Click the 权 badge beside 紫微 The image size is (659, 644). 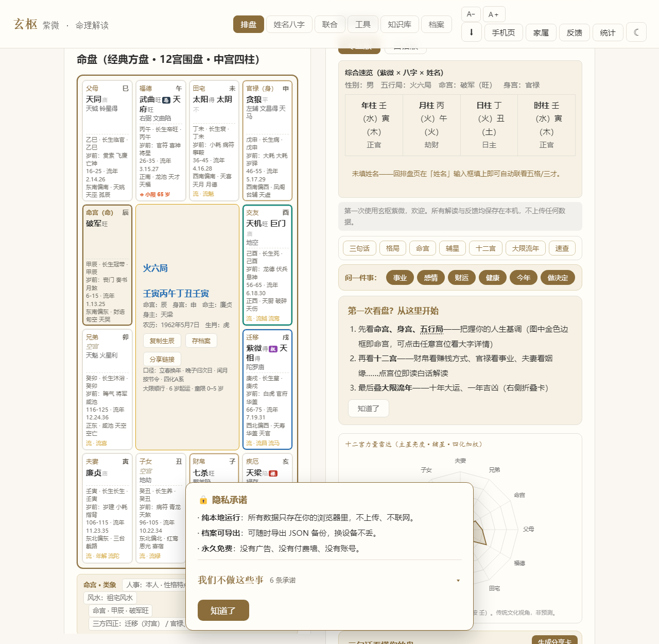pos(273,349)
